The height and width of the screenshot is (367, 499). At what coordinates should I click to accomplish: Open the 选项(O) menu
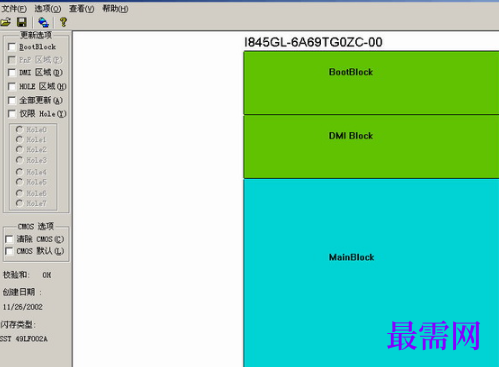(x=48, y=8)
